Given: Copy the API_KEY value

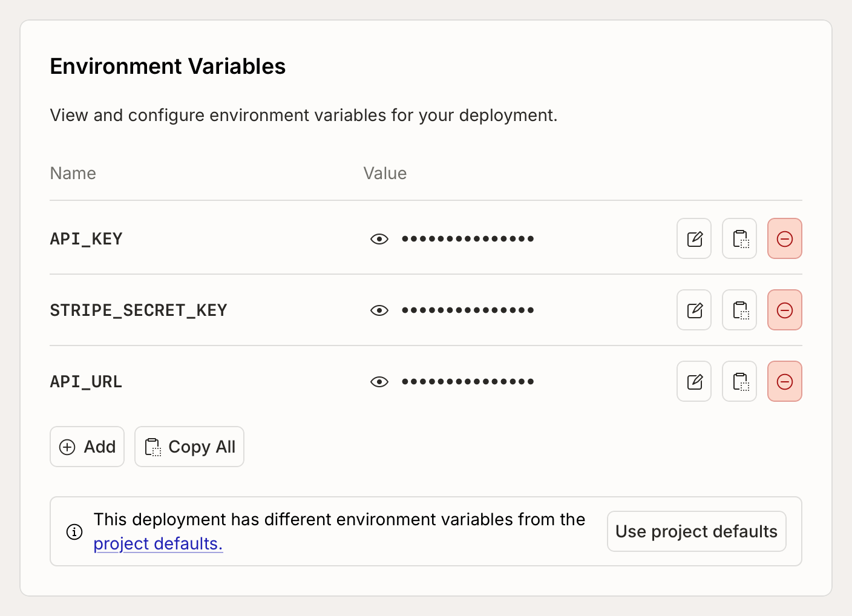Looking at the screenshot, I should pos(739,238).
